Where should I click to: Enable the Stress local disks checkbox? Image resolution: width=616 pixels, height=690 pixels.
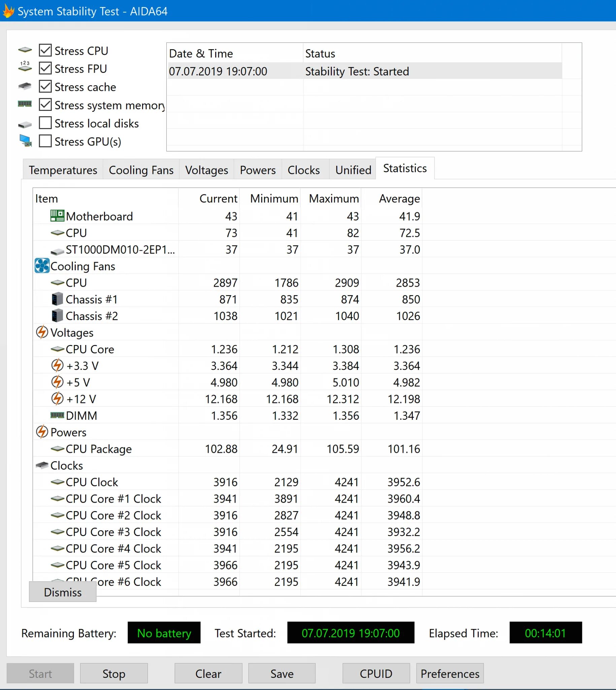tap(45, 123)
